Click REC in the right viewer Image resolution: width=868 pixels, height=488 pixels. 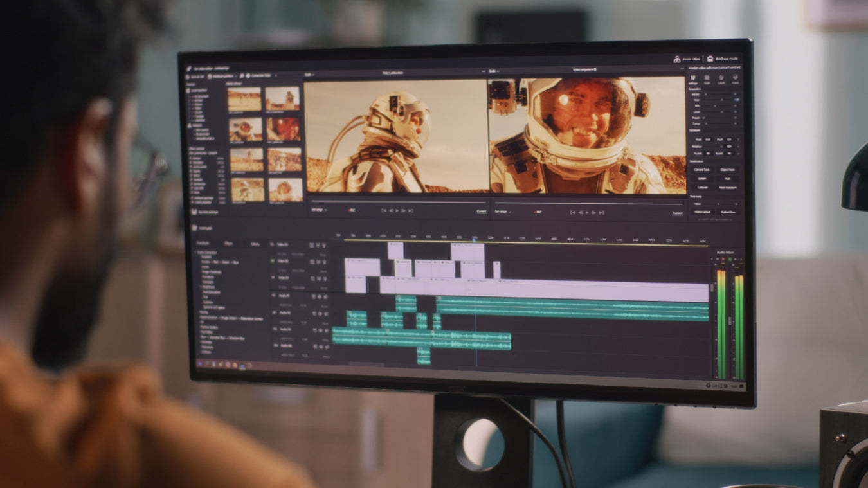[x=537, y=212]
